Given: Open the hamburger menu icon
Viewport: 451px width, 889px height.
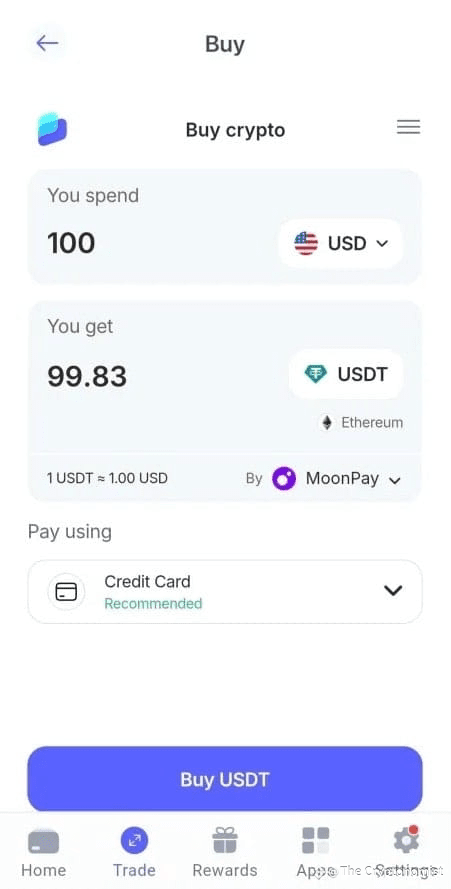Looking at the screenshot, I should point(408,126).
